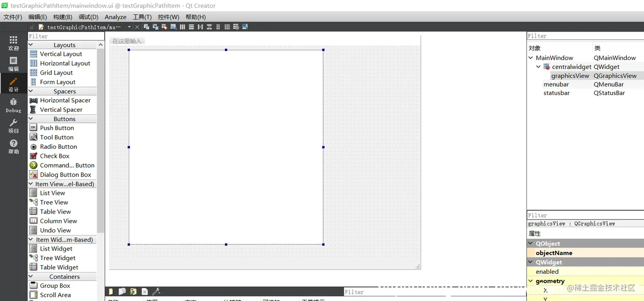Click the object inspector Filter field
Screen dimensions: 644x301
[585, 36]
